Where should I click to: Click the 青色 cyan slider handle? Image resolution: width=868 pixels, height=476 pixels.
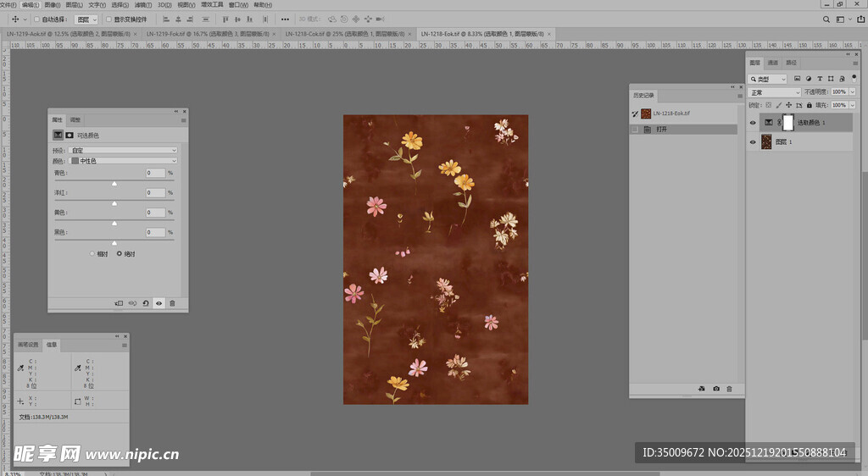[x=114, y=184]
